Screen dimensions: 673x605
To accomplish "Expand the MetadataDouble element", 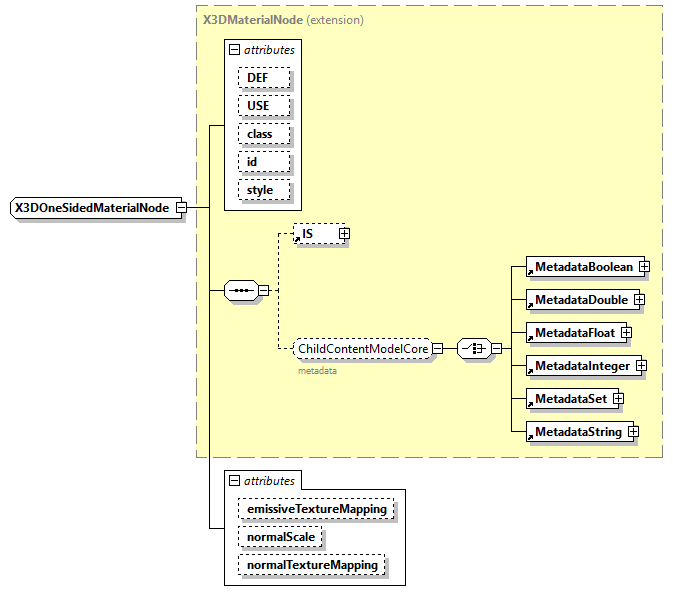I will (640, 299).
